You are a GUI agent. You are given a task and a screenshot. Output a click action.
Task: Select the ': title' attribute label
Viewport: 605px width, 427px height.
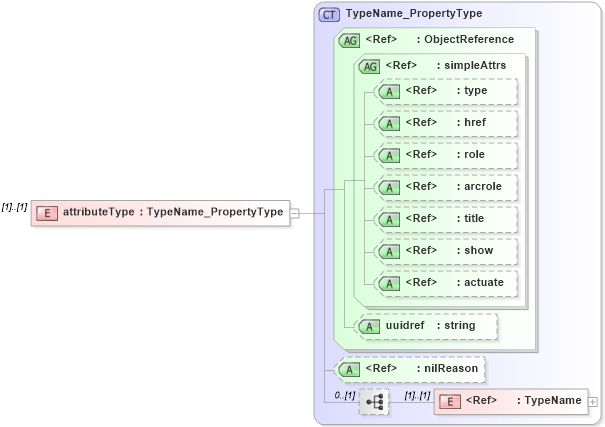[x=470, y=218]
